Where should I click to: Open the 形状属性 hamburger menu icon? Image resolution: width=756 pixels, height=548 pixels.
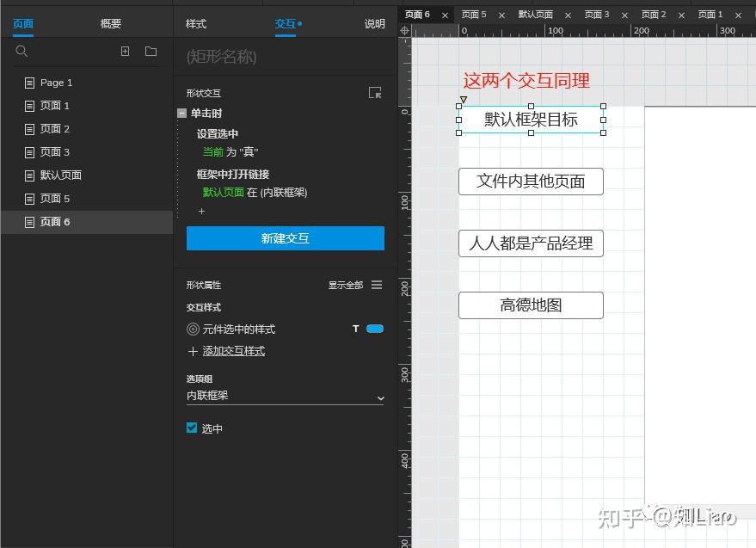pyautogui.click(x=376, y=285)
